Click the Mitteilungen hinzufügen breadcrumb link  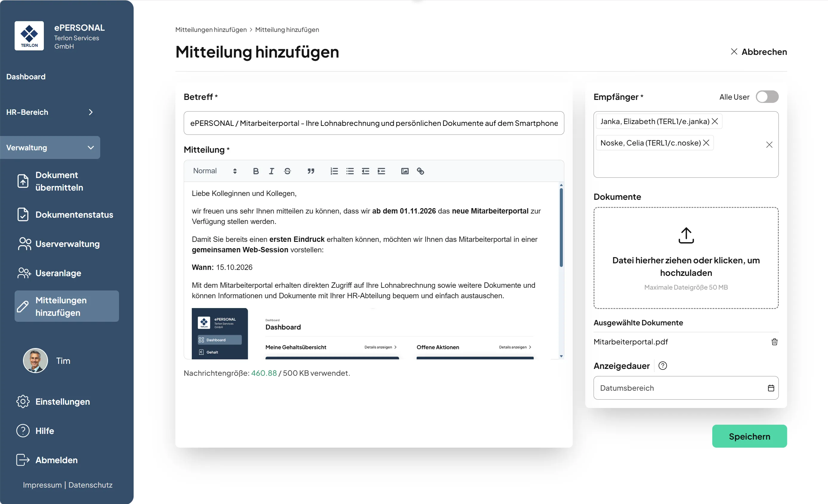click(211, 30)
